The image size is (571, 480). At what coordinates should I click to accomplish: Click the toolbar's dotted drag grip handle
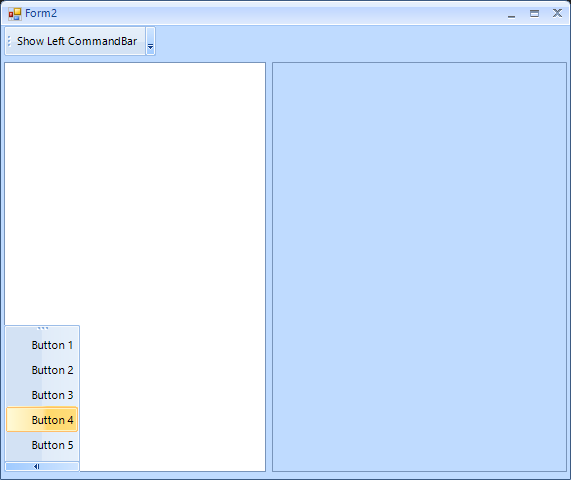pos(9,41)
